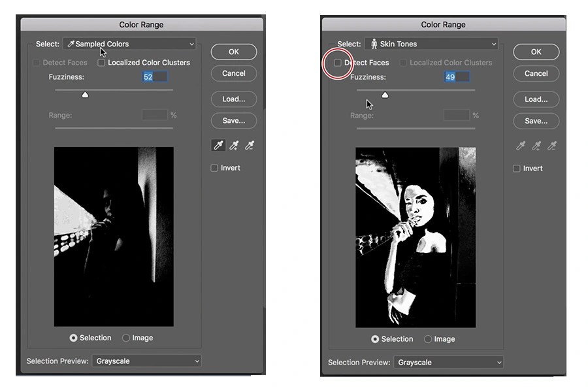Click the preview image in Sampled Colors dialog
This screenshot has width=588, height=392.
point(114,237)
